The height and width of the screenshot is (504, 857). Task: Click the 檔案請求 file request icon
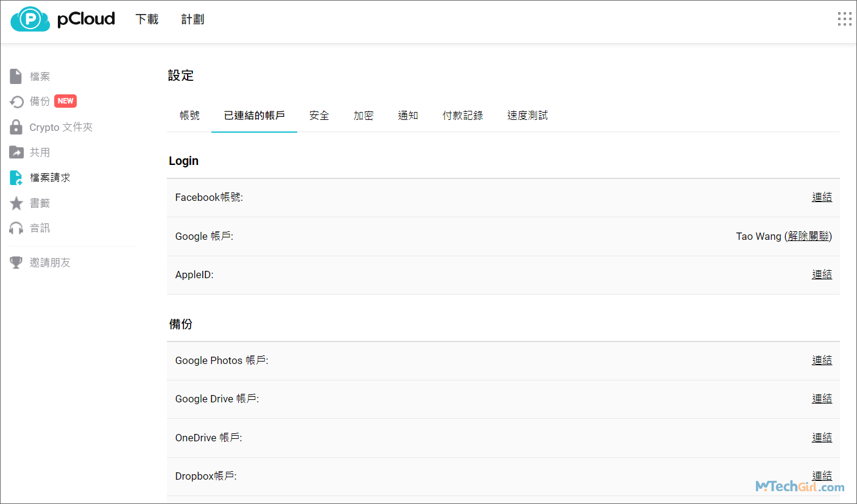(x=16, y=178)
